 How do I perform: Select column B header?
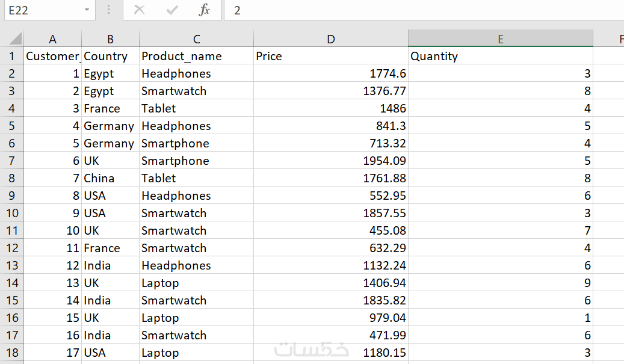tap(110, 39)
